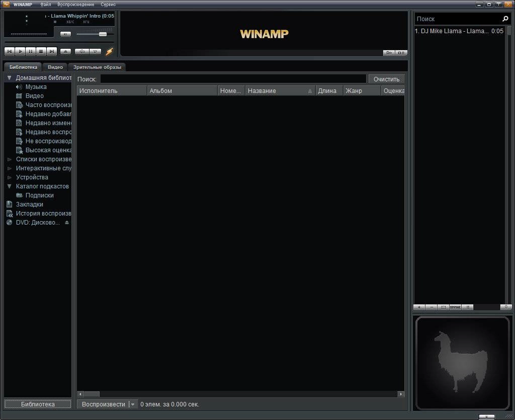Click the Winamp logo icon in title bar

click(x=6, y=4)
